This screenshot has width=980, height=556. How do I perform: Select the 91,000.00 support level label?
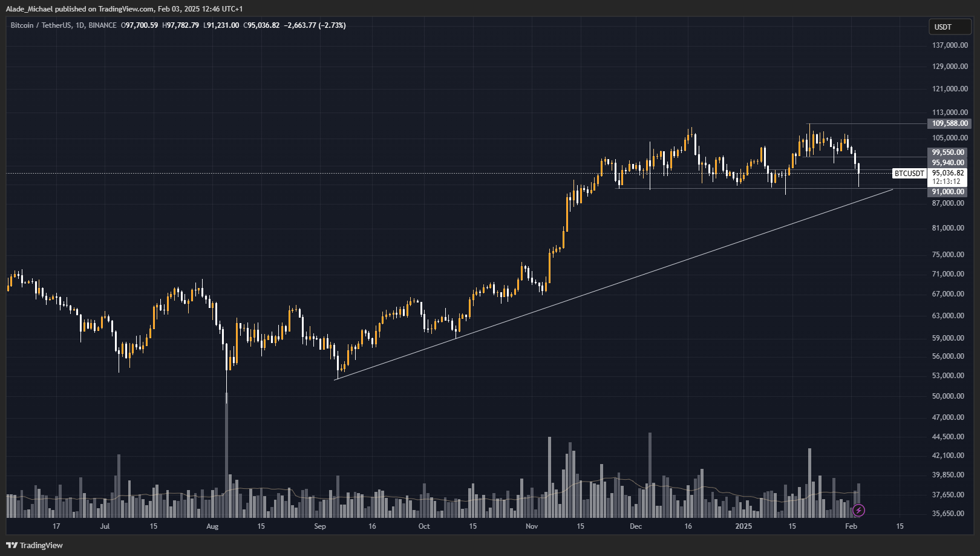pyautogui.click(x=947, y=192)
